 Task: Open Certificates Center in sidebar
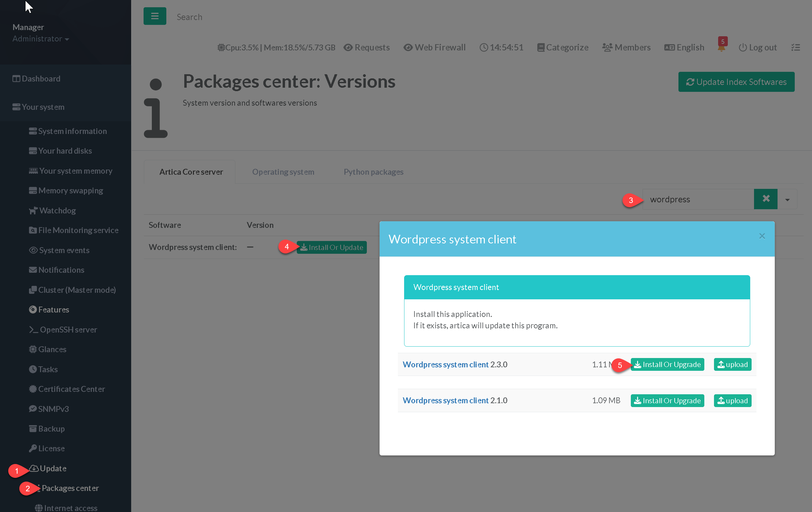[x=71, y=389]
